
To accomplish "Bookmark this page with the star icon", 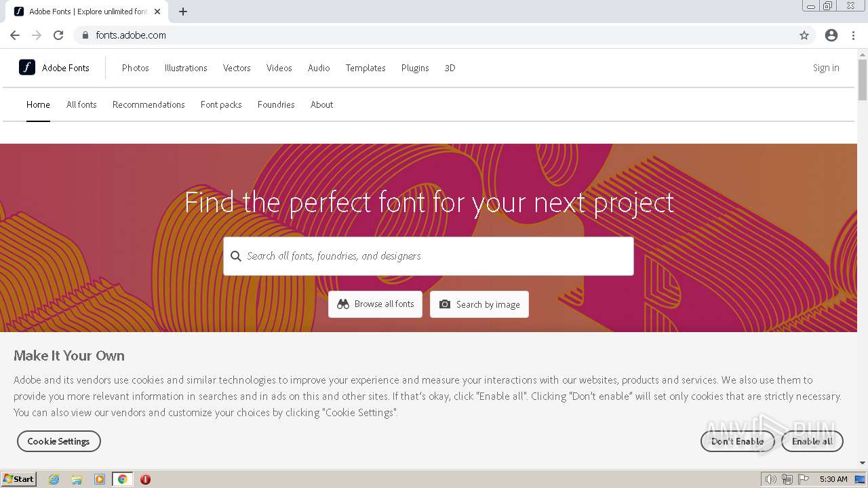I will click(804, 35).
